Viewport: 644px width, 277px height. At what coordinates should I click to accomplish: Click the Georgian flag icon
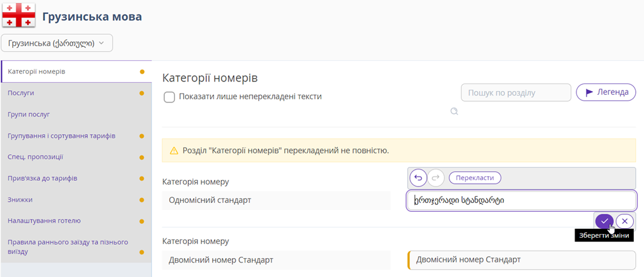(19, 16)
